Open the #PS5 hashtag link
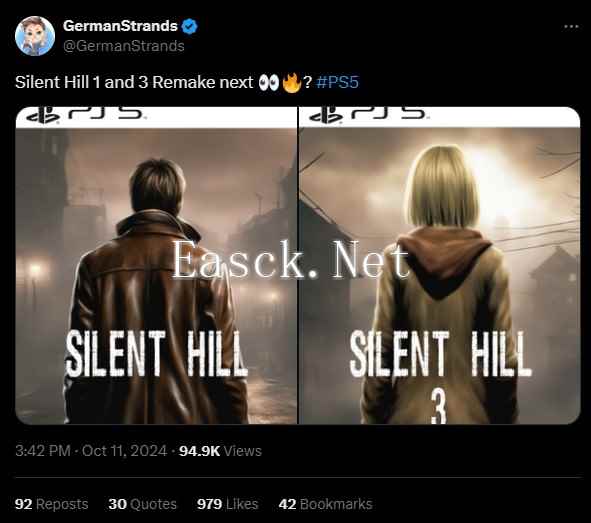Image resolution: width=591 pixels, height=523 pixels. click(x=337, y=82)
